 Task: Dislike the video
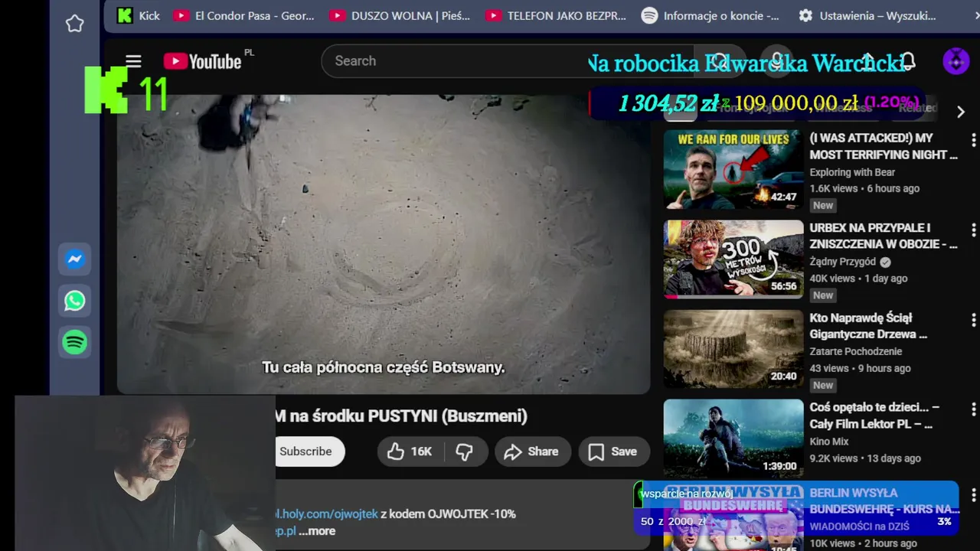pos(465,452)
